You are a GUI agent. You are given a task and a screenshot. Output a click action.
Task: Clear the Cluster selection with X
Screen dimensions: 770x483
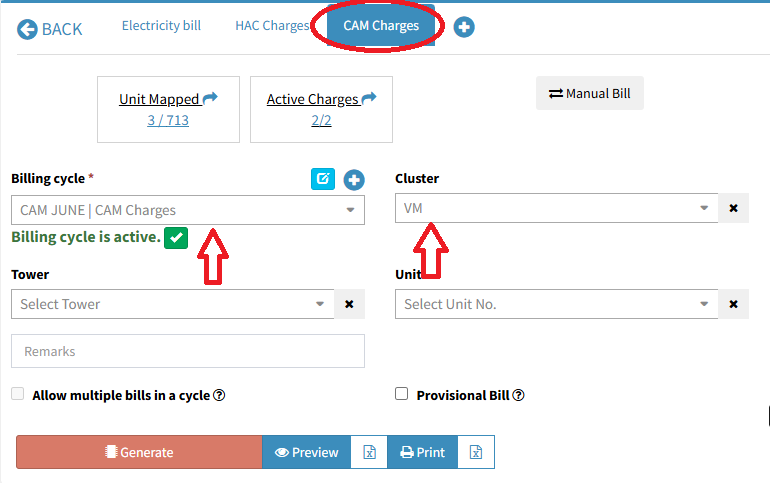(x=733, y=208)
